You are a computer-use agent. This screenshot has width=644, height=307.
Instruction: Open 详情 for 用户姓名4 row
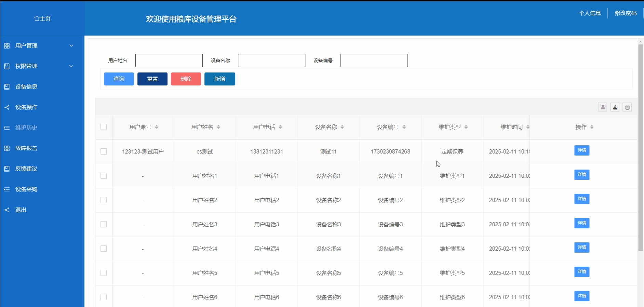click(x=582, y=248)
